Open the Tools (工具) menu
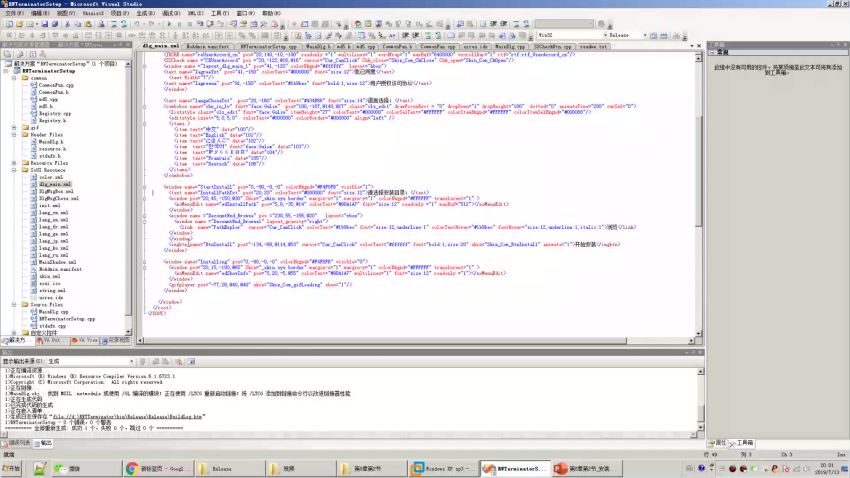The width and height of the screenshot is (850, 478). click(220, 13)
